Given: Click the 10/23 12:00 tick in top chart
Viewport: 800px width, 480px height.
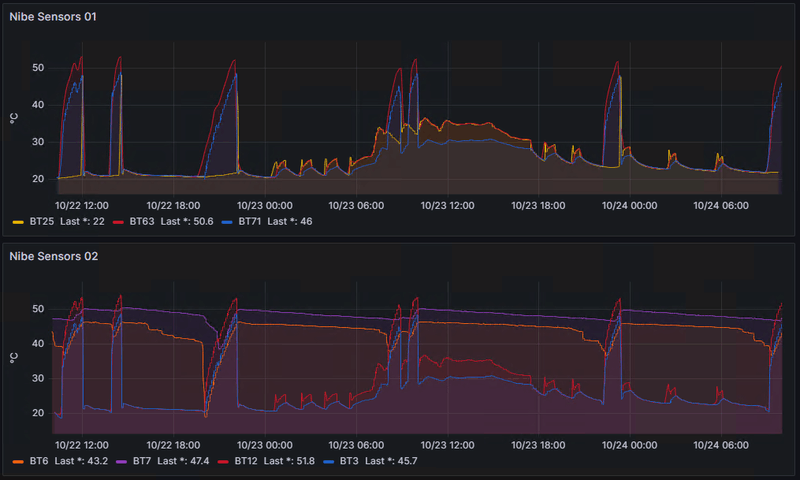Looking at the screenshot, I should [x=447, y=206].
